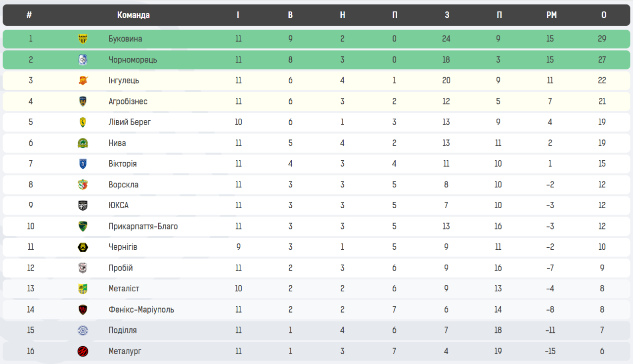Click the Чернігів club logo
The width and height of the screenshot is (633, 364).
83,247
